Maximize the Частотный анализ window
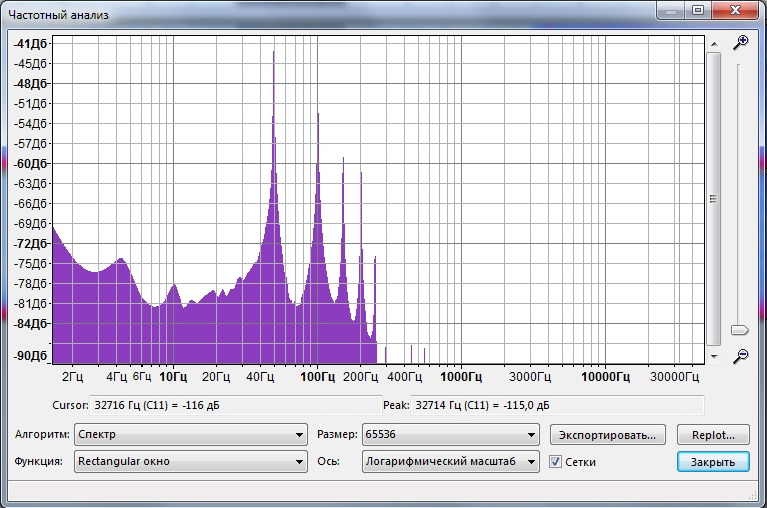The width and height of the screenshot is (767, 508). tap(697, 11)
